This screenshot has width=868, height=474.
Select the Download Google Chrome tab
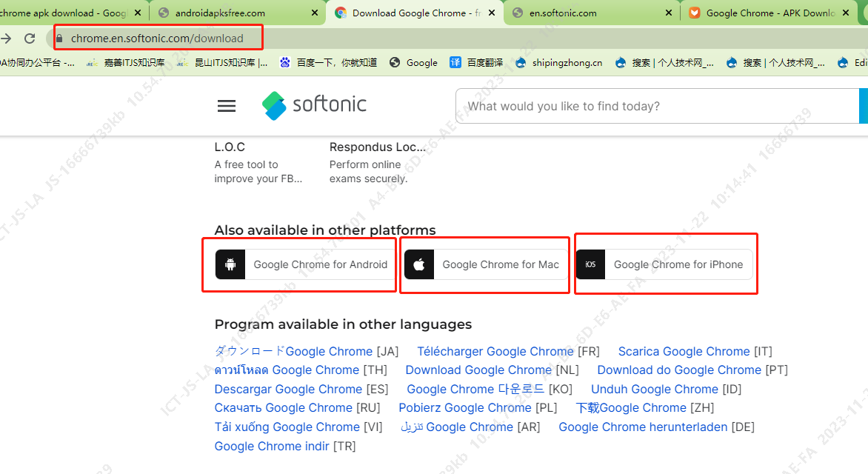(415, 13)
